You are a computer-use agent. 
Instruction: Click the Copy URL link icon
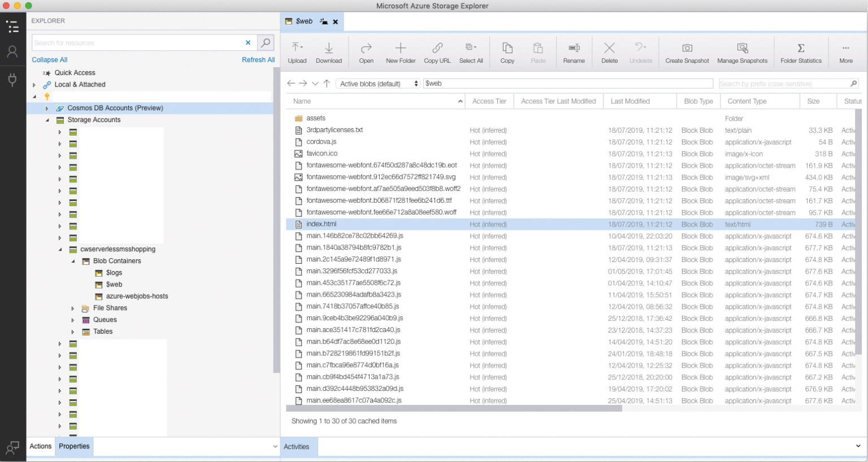(437, 47)
